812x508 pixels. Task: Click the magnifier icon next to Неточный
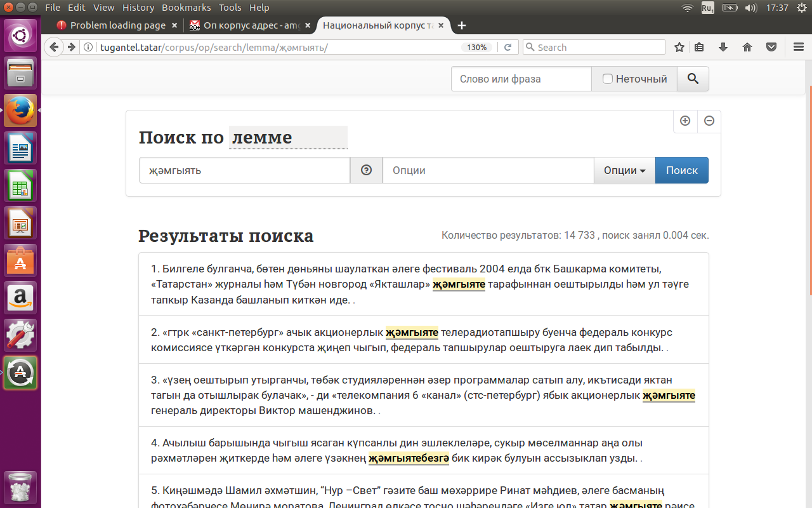pos(693,78)
